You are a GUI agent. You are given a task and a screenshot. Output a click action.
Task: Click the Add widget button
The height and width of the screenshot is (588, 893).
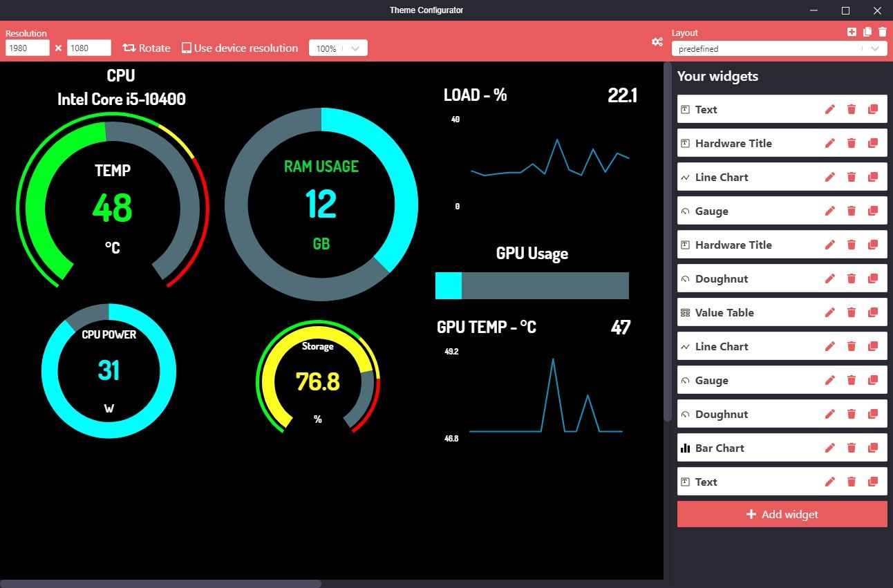coord(781,513)
